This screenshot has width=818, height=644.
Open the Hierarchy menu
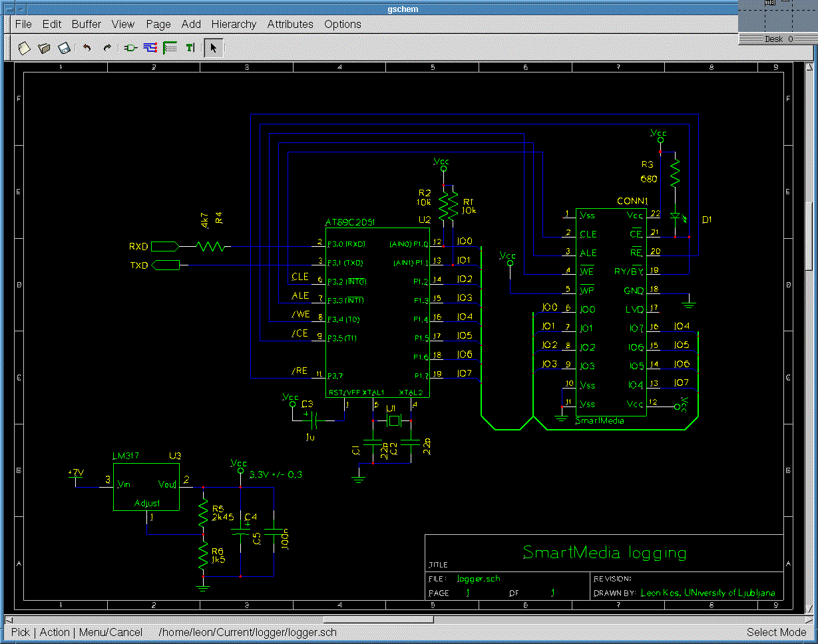234,24
